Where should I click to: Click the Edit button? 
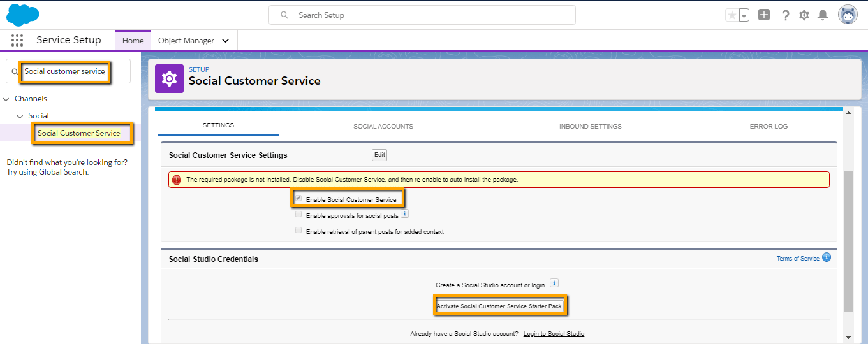379,155
